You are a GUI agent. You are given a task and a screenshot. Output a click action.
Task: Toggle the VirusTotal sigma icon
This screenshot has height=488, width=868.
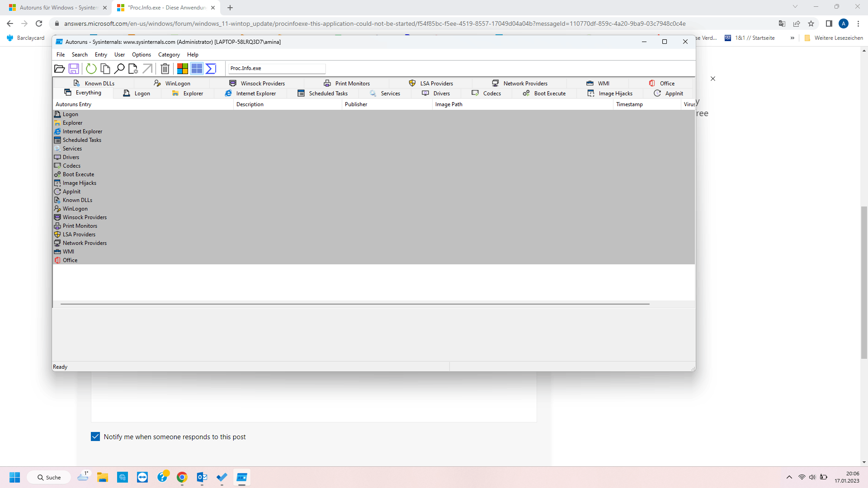211,69
